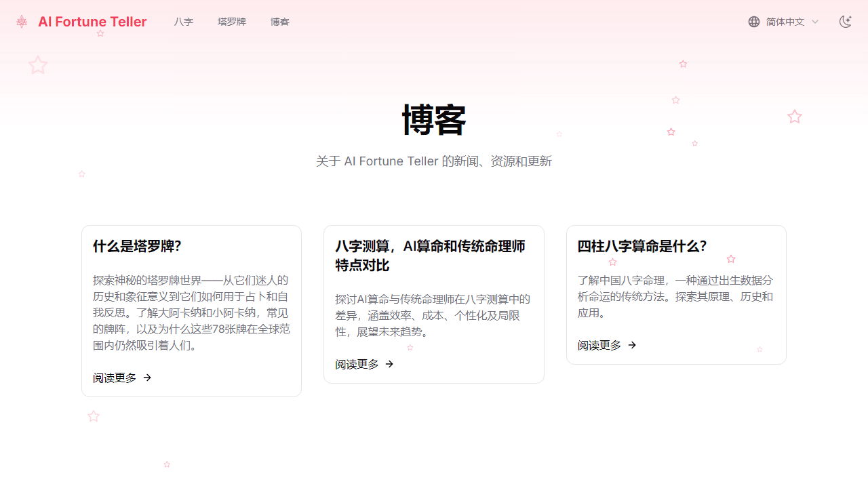Open the 八字测算，AI算命和传统命理师 article title
The width and height of the screenshot is (868, 488).
(430, 256)
